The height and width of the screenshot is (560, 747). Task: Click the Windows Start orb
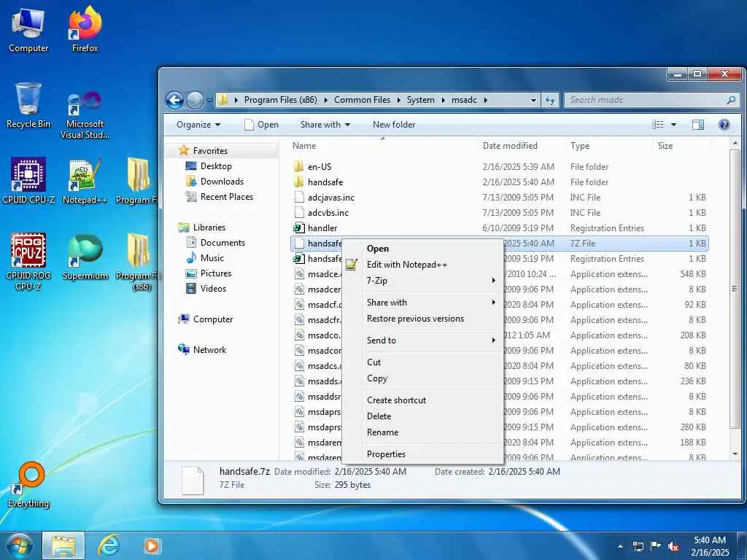[x=20, y=545]
